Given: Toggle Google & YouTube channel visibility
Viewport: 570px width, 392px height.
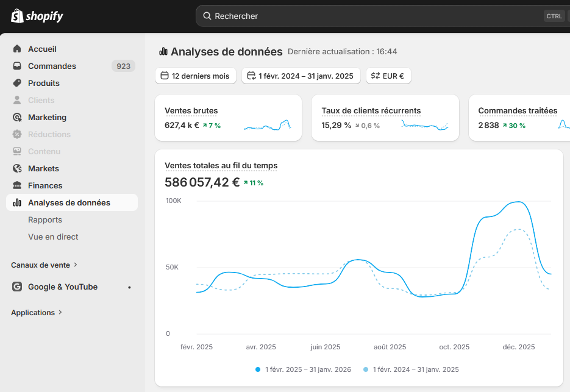Looking at the screenshot, I should click(128, 287).
